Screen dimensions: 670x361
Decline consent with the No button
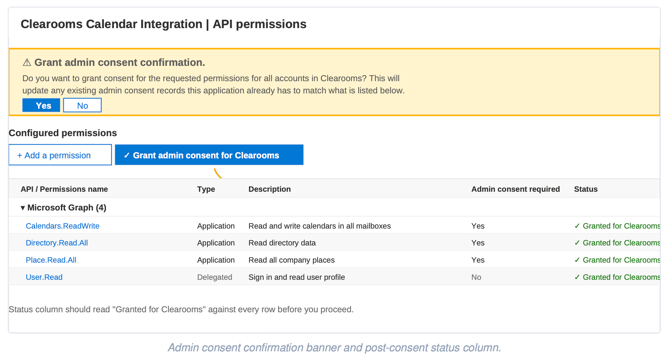point(82,106)
